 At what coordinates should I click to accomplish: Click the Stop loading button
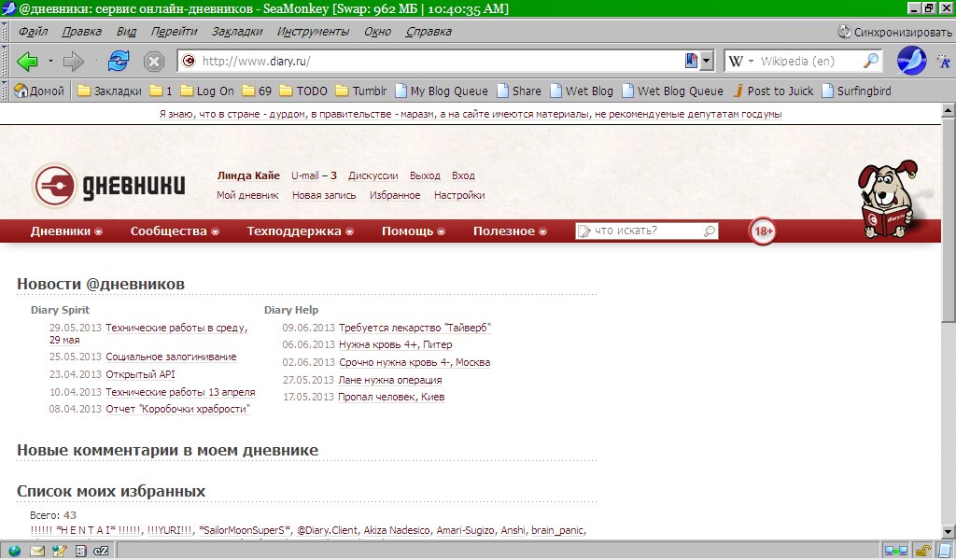pyautogui.click(x=154, y=62)
